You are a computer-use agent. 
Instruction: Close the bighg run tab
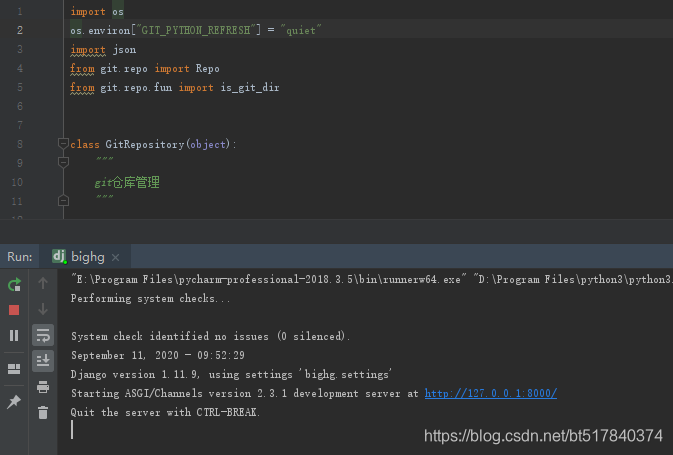point(115,258)
